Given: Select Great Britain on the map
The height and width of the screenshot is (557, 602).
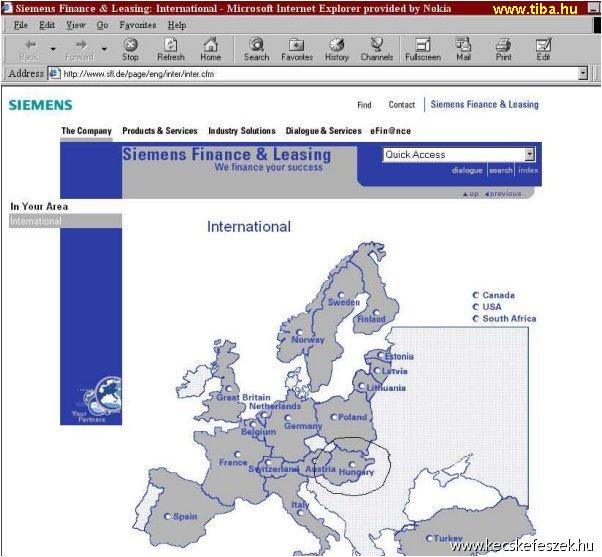Looking at the screenshot, I should click(229, 388).
